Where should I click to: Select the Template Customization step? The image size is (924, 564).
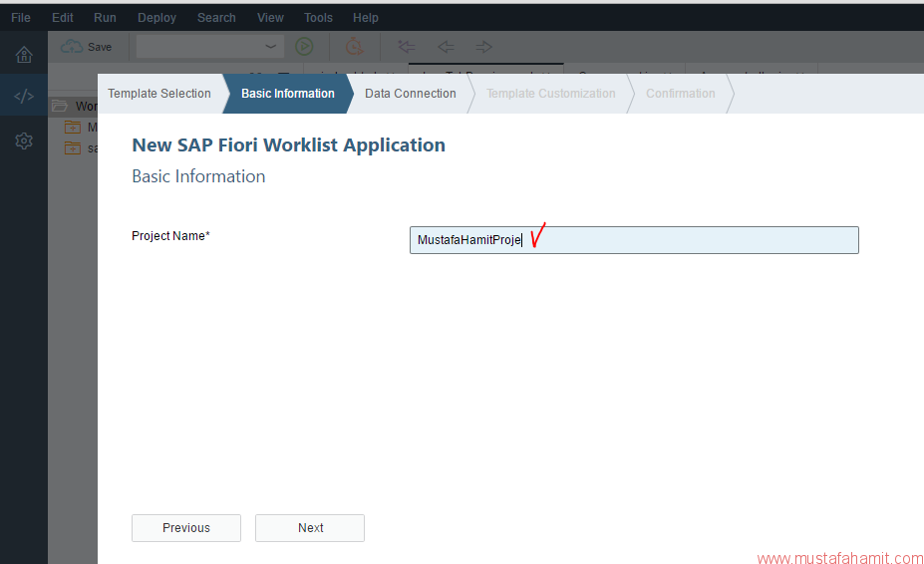tap(550, 93)
